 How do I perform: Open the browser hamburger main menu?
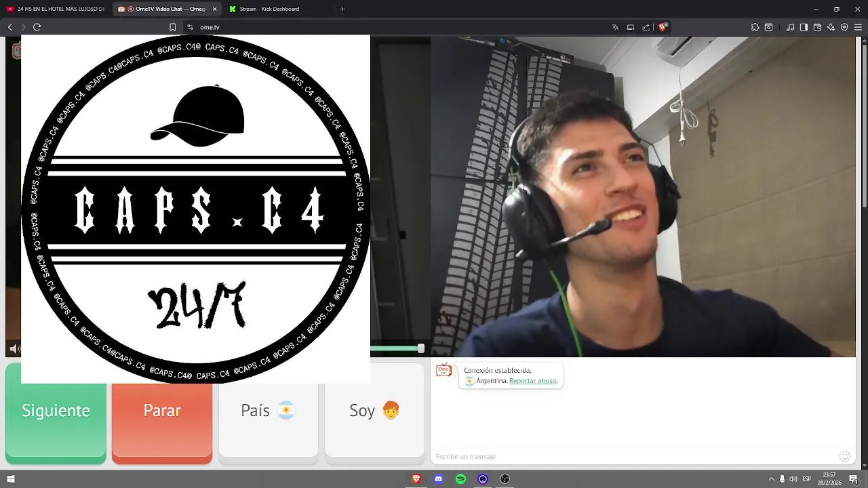coord(858,27)
